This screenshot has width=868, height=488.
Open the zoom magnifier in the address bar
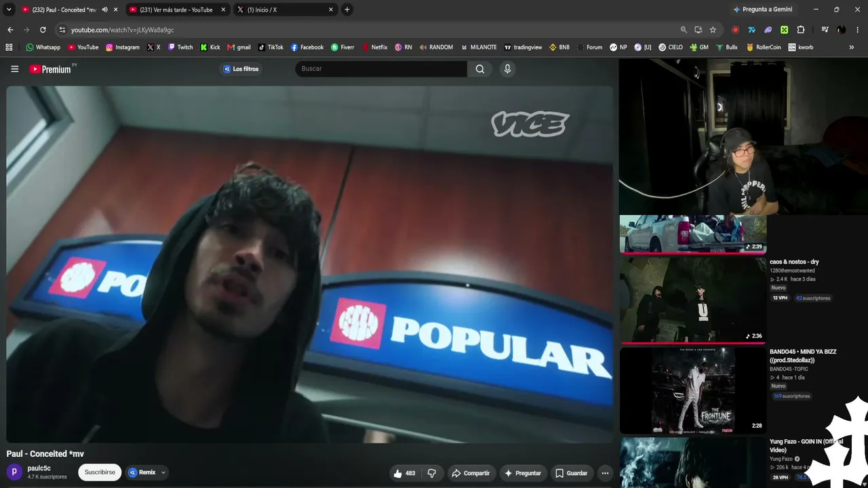[684, 30]
